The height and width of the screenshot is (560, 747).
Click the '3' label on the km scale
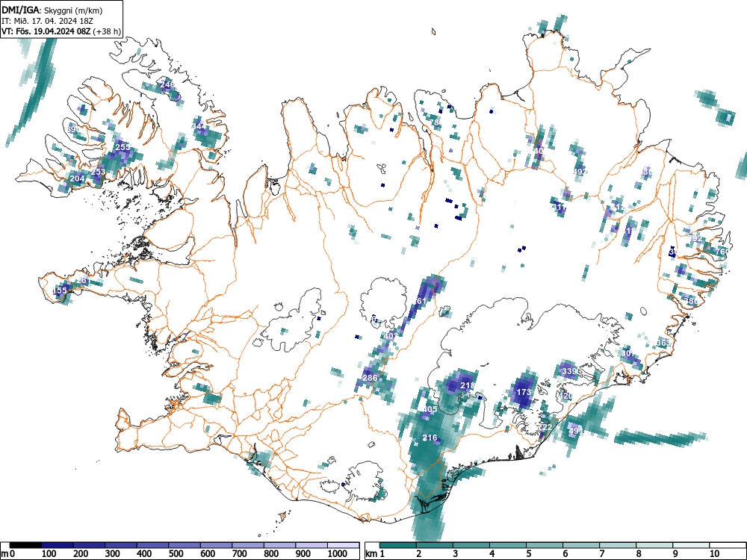456,553
